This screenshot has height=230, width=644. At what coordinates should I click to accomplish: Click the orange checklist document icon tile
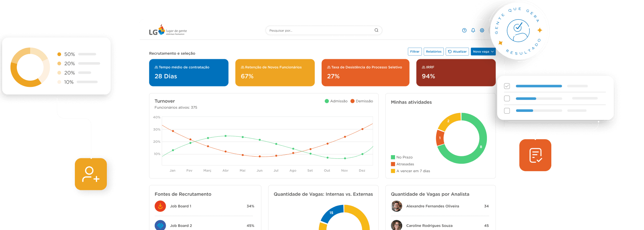[x=535, y=155]
